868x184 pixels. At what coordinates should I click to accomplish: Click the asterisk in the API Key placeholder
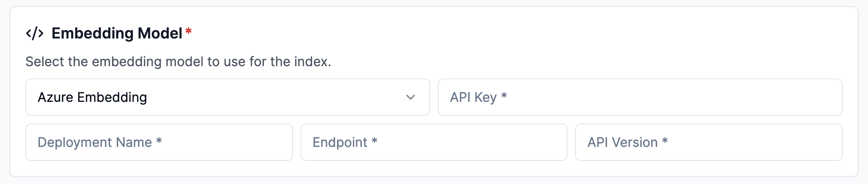(x=504, y=95)
